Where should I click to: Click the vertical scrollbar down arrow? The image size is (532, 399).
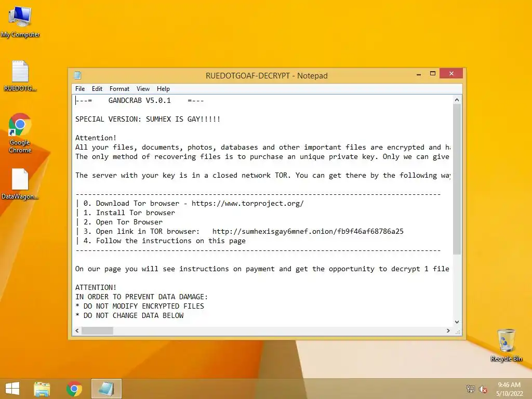(x=457, y=322)
